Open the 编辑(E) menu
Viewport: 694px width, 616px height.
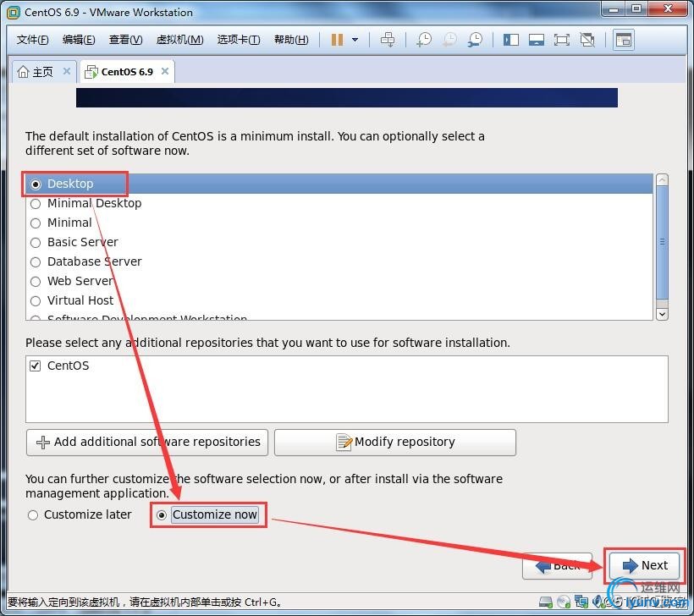coord(79,40)
